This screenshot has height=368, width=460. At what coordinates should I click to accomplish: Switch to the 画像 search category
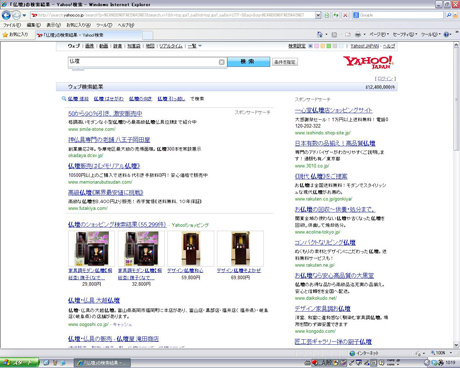(x=89, y=46)
